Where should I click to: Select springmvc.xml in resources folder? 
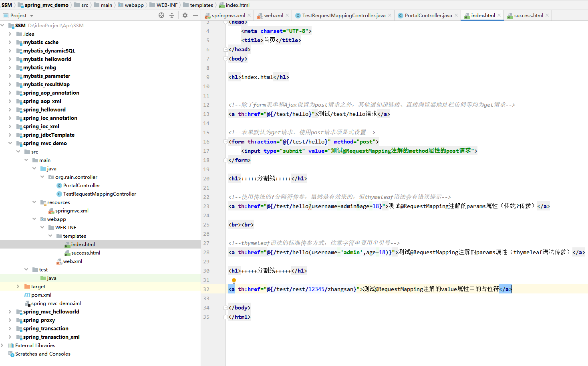72,210
